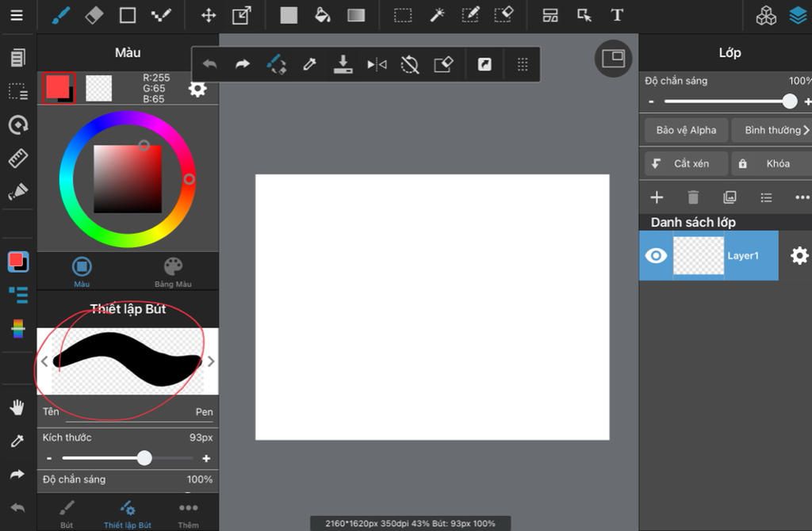
Task: Toggle Flip horizontal canvas view
Action: click(x=377, y=64)
